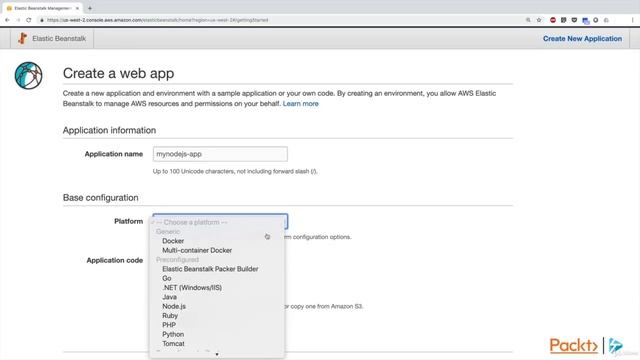
Task: Select the Elastic Beanstalk Management browser tab
Action: pos(42,8)
